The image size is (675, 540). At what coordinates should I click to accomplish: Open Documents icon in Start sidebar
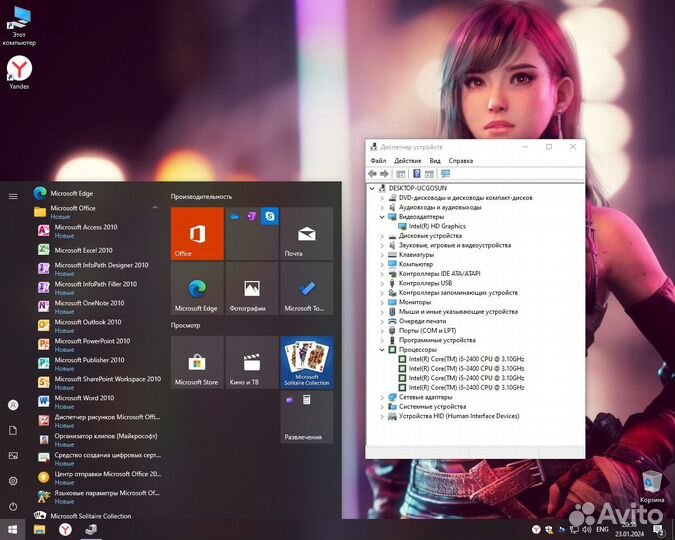(13, 431)
